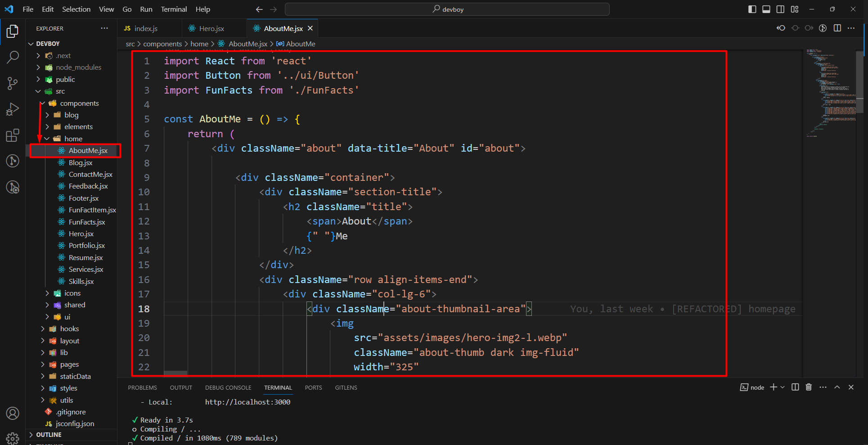Open the Search view in activity bar
The height and width of the screenshot is (445, 868).
[13, 57]
